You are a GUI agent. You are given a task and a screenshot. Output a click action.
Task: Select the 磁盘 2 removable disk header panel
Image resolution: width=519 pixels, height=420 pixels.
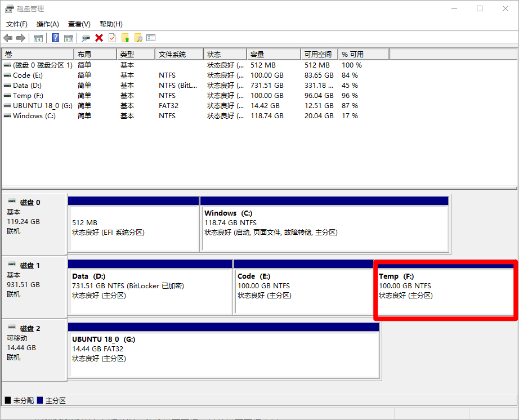tap(34, 350)
